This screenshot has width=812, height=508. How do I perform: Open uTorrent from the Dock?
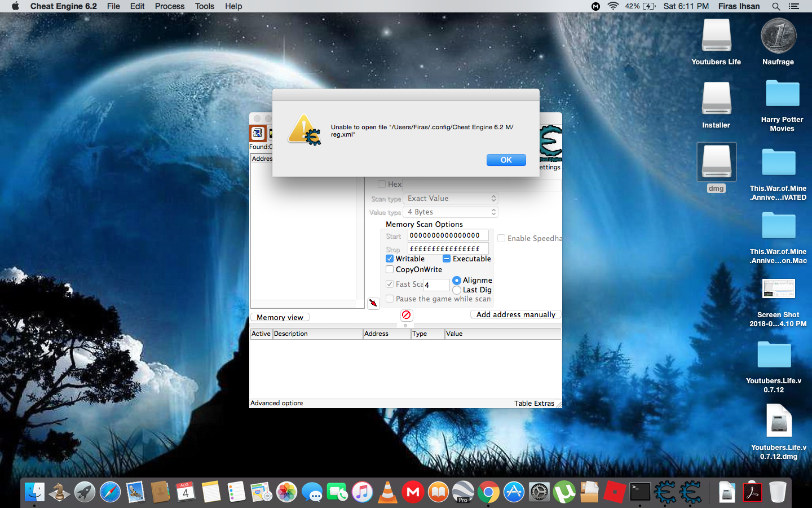(x=564, y=492)
